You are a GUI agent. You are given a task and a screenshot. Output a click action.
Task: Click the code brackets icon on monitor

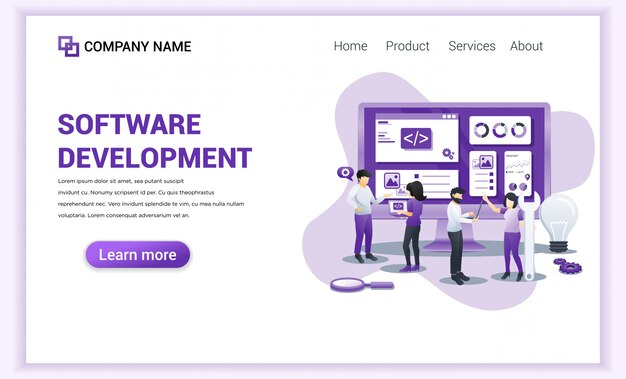click(x=416, y=139)
